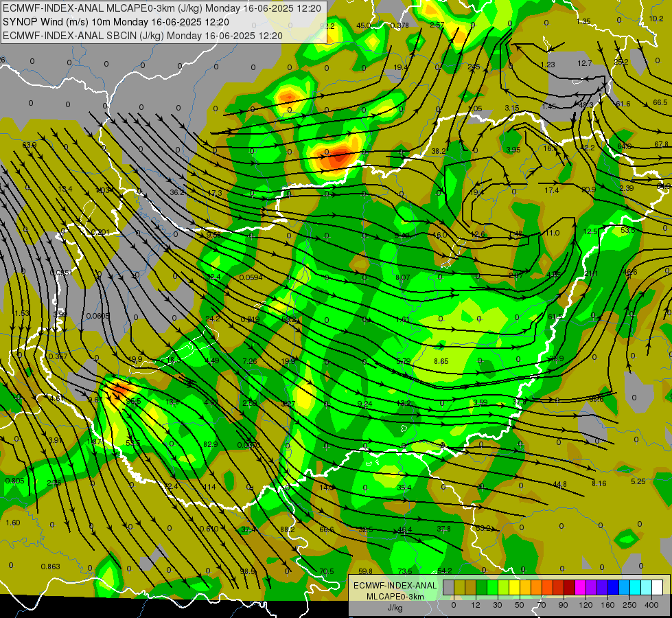The width and height of the screenshot is (672, 618).
Task: Click the J/kg unit label in legend
Action: [x=395, y=608]
